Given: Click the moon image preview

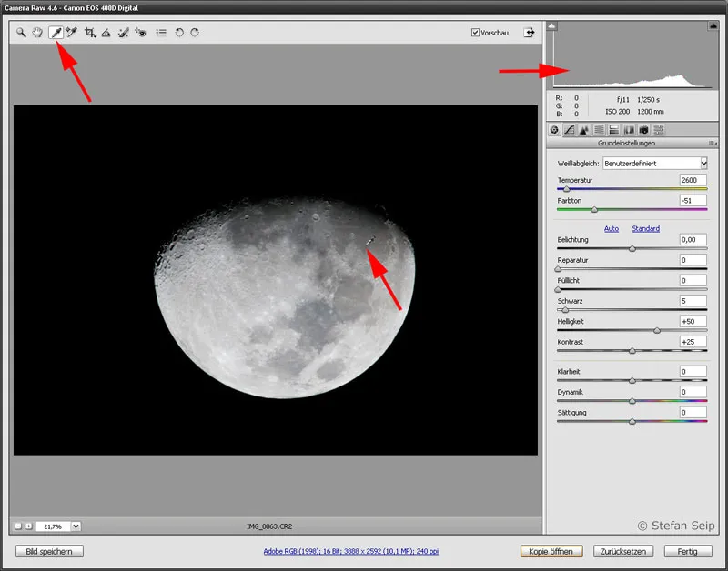Looking at the screenshot, I should (276, 280).
